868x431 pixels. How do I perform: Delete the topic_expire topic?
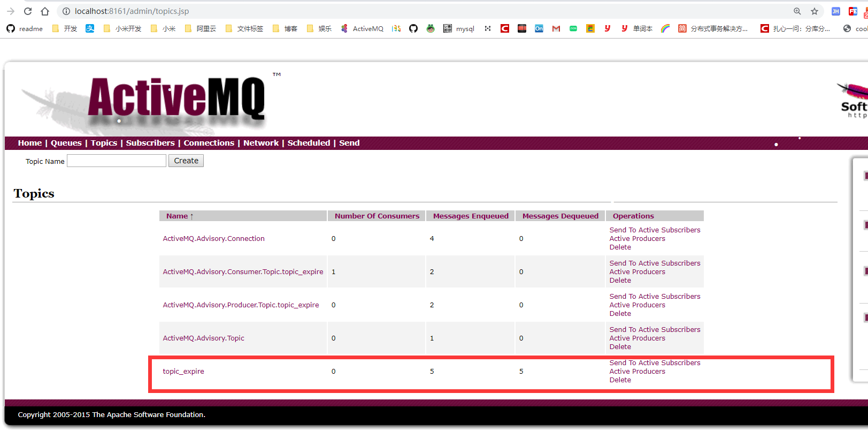coord(620,380)
